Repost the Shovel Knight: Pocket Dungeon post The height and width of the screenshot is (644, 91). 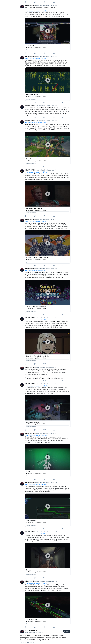pos(35,315)
